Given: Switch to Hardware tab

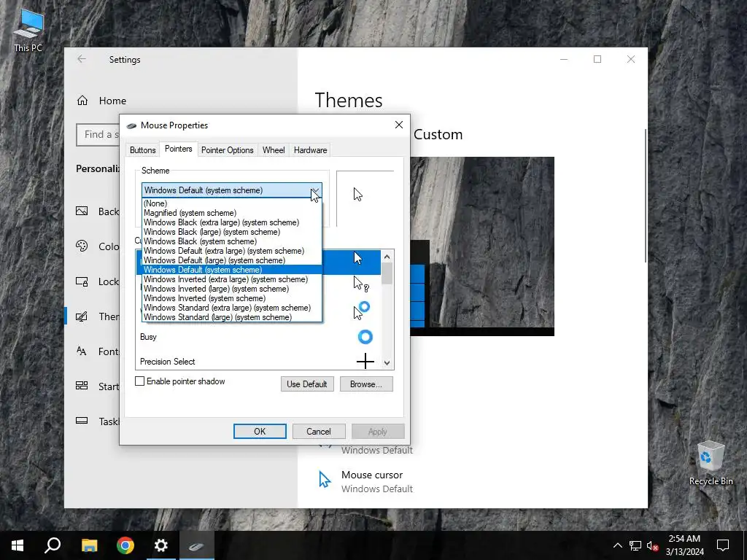Looking at the screenshot, I should pyautogui.click(x=310, y=150).
